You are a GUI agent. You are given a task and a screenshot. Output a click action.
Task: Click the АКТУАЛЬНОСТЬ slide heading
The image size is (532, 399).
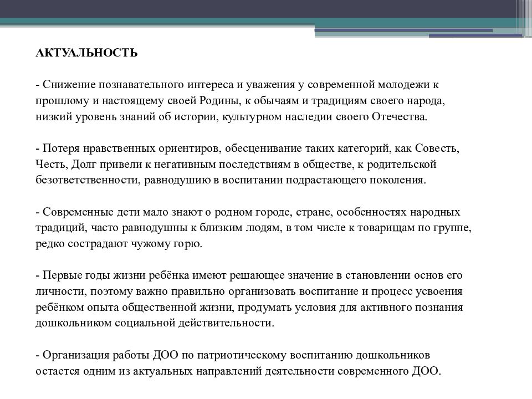[86, 53]
